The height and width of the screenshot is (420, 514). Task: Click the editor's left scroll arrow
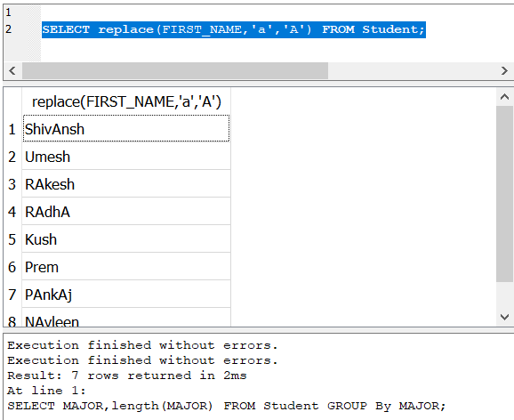coord(12,70)
